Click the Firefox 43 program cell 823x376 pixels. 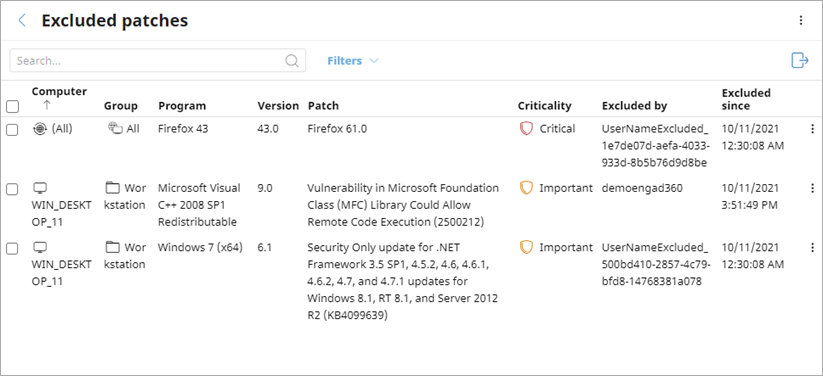[x=183, y=129]
